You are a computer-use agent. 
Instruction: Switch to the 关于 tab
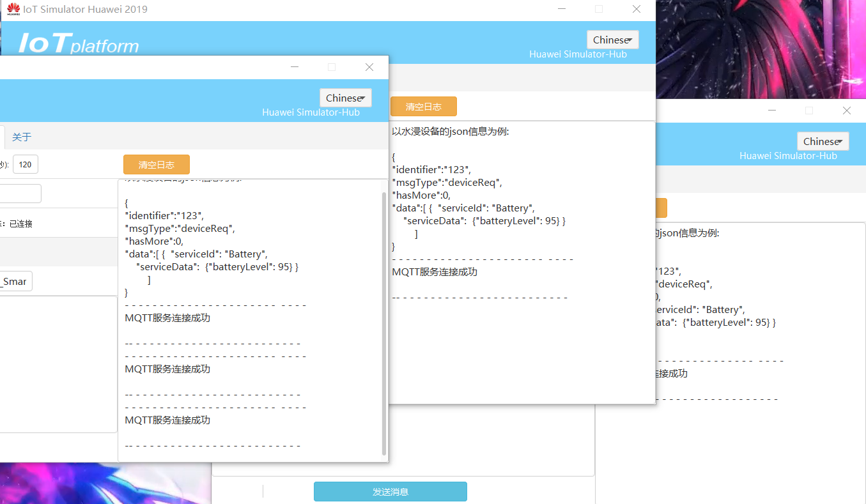22,137
